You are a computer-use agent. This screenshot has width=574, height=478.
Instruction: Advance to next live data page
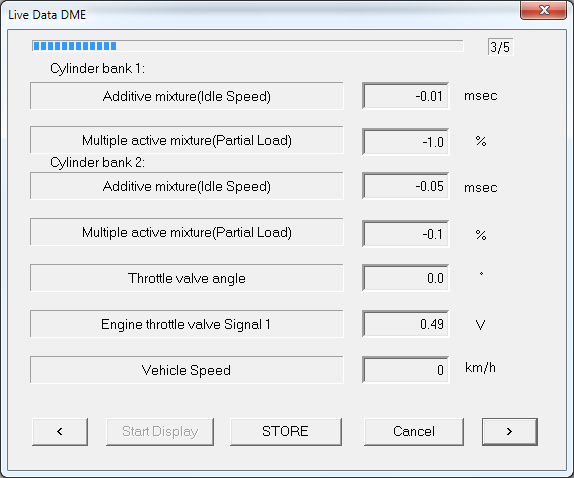510,432
